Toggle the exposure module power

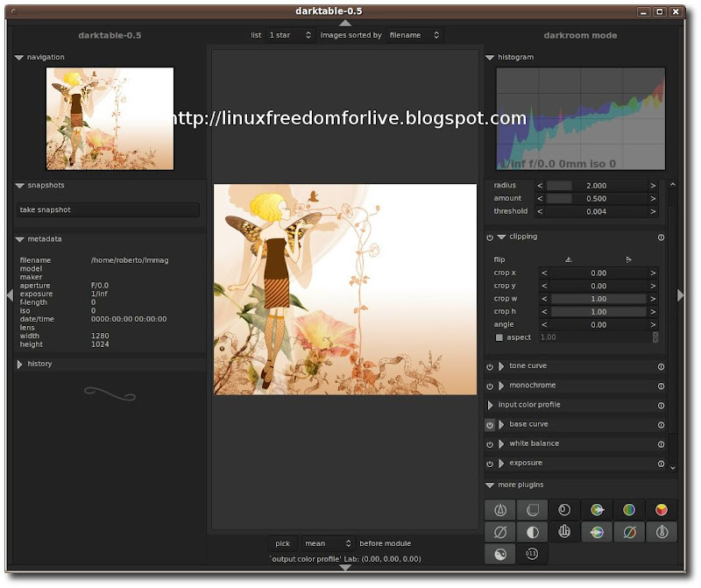tap(490, 464)
